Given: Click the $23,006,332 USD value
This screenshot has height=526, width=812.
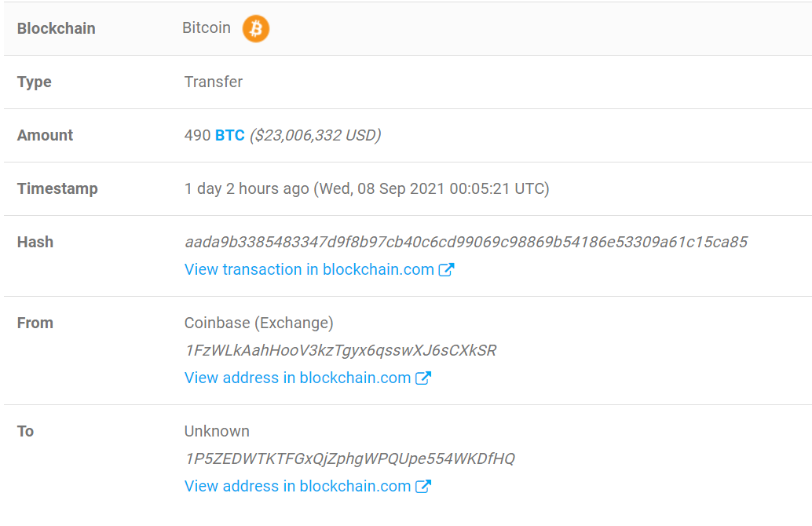Looking at the screenshot, I should (315, 136).
